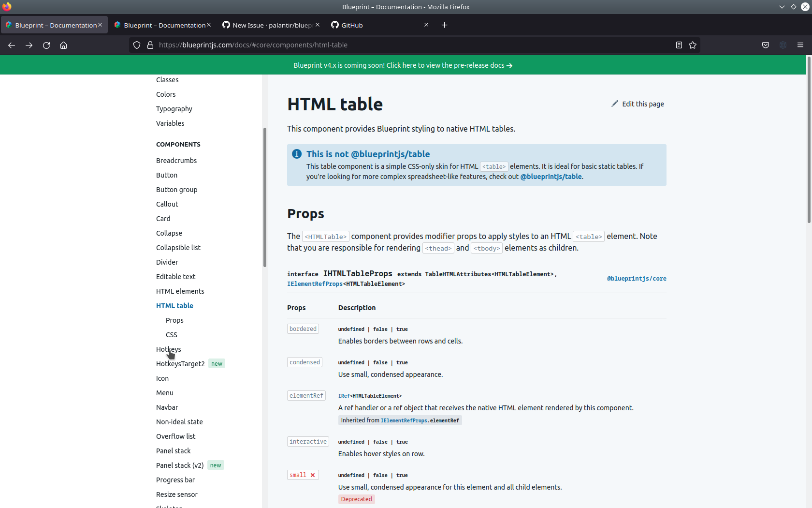Collapse the CSS subsection in the sidebar
The height and width of the screenshot is (508, 812).
171,334
